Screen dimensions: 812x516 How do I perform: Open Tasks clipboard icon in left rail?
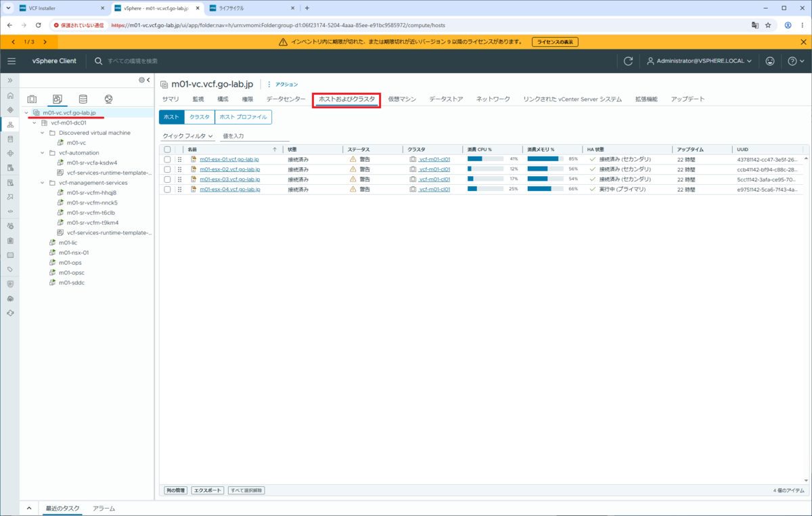(10, 240)
